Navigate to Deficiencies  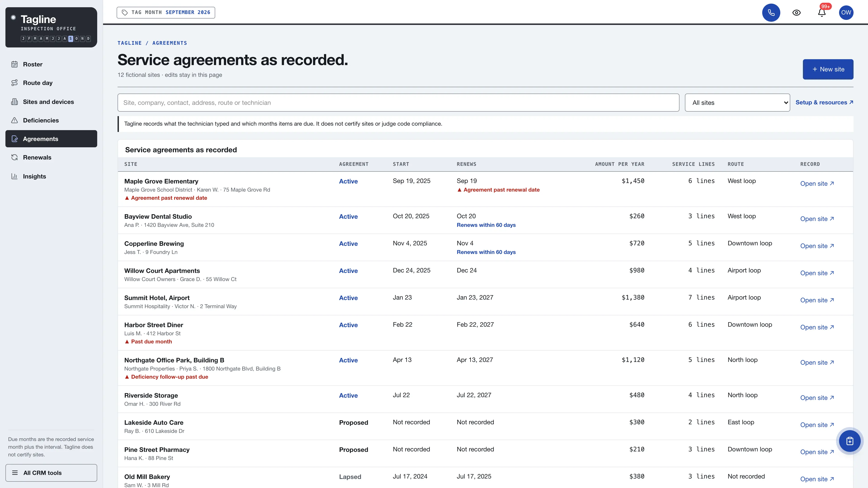click(x=51, y=120)
